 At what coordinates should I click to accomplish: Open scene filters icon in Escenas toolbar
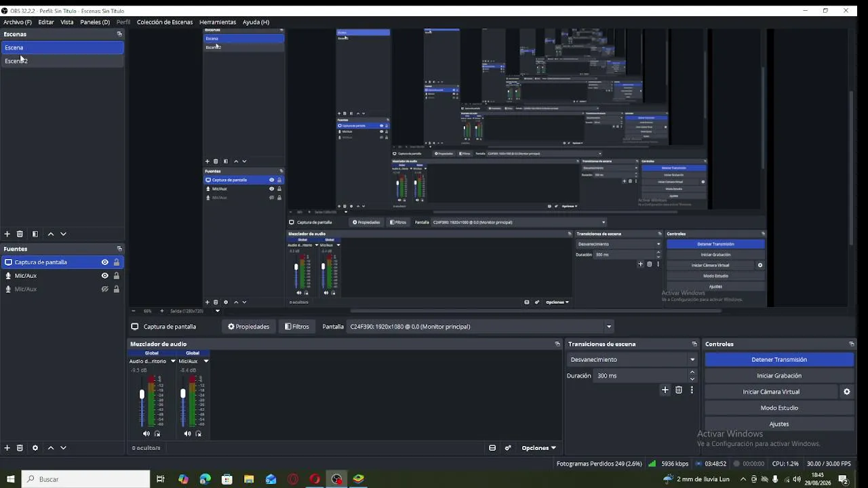[35, 234]
